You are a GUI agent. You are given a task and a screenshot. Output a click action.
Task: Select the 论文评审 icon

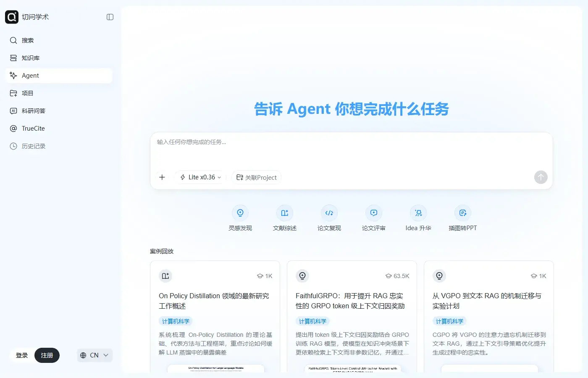[374, 213]
